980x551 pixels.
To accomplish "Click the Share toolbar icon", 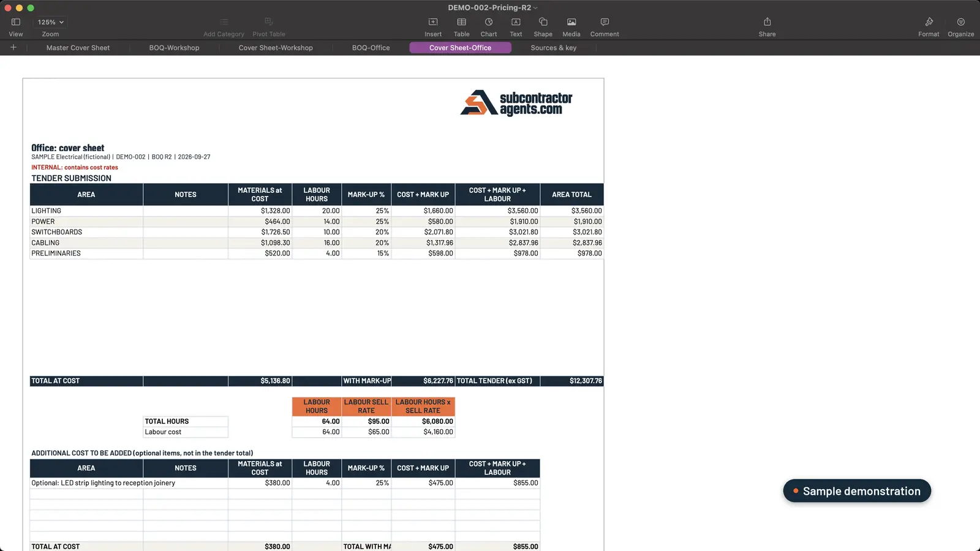I will pyautogui.click(x=767, y=22).
